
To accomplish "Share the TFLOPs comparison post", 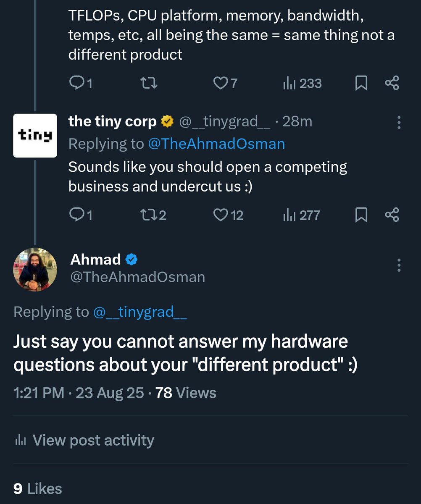I will pos(392,83).
